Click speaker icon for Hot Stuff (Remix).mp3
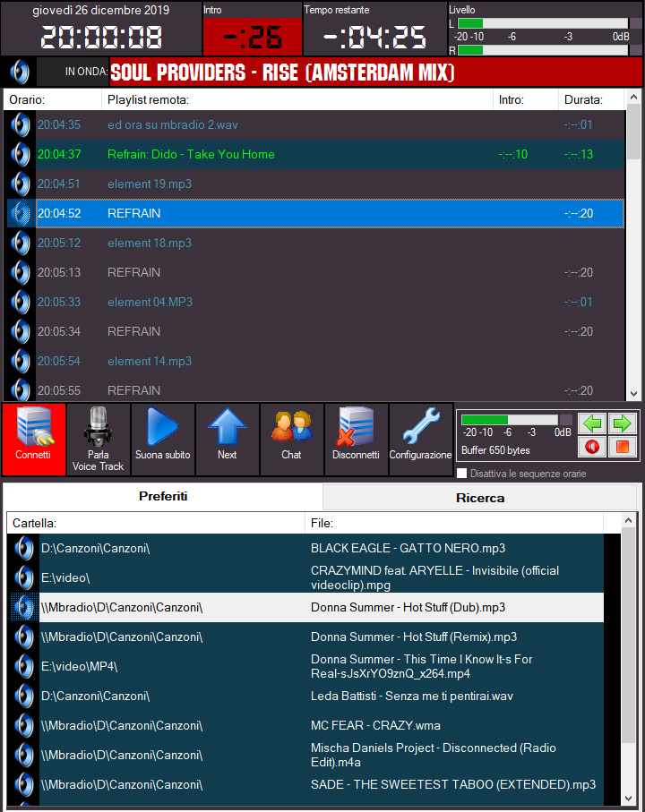 [x=24, y=637]
